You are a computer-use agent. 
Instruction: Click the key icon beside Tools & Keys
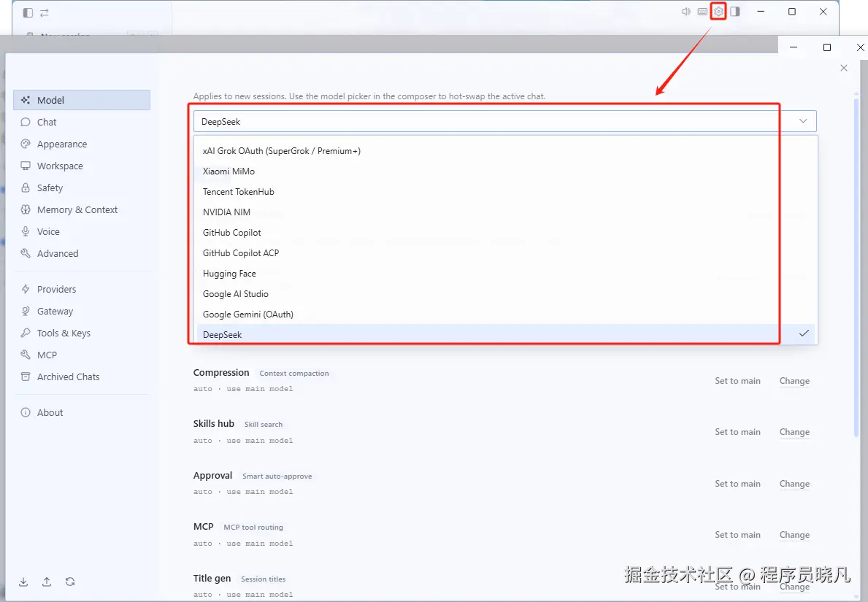(26, 333)
